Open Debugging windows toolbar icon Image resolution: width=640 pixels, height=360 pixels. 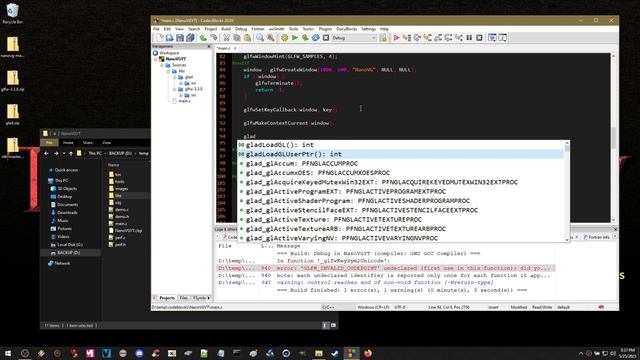pyautogui.click(x=492, y=38)
